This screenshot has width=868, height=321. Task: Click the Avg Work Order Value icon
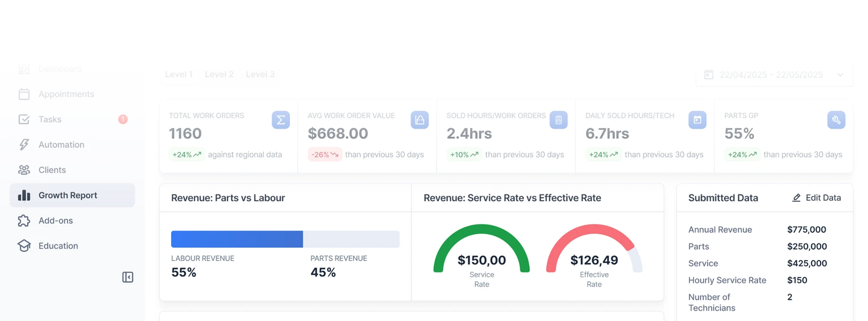pos(420,120)
